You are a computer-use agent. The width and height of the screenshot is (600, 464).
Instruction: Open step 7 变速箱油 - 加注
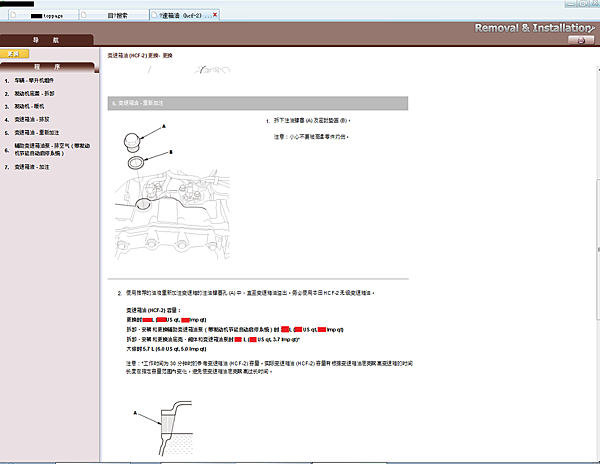click(32, 167)
